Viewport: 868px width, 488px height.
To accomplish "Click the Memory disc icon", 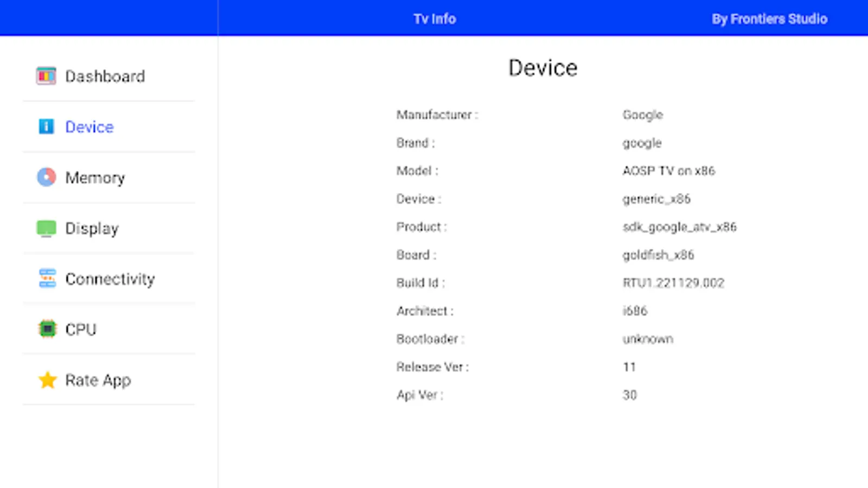I will pos(46,177).
